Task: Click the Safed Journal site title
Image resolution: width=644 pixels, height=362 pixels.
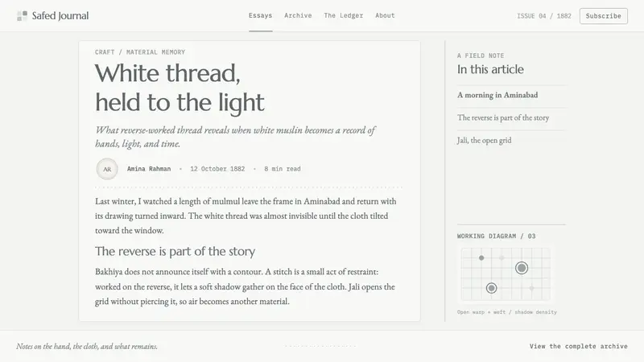Action: click(x=60, y=16)
